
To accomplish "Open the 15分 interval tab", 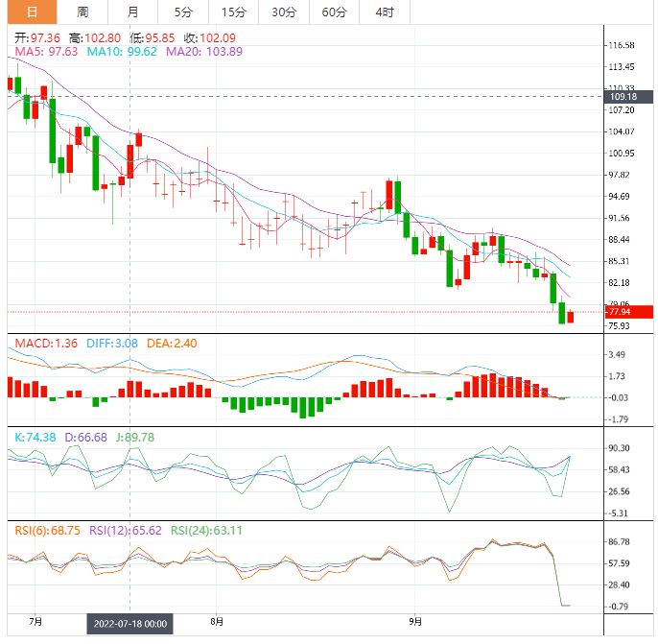I will pos(233,12).
